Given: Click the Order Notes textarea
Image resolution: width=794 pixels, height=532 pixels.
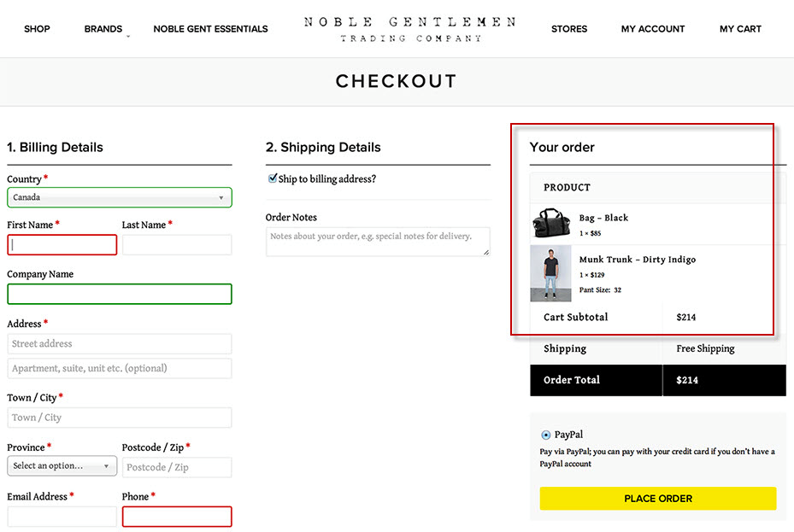Looking at the screenshot, I should pos(378,242).
